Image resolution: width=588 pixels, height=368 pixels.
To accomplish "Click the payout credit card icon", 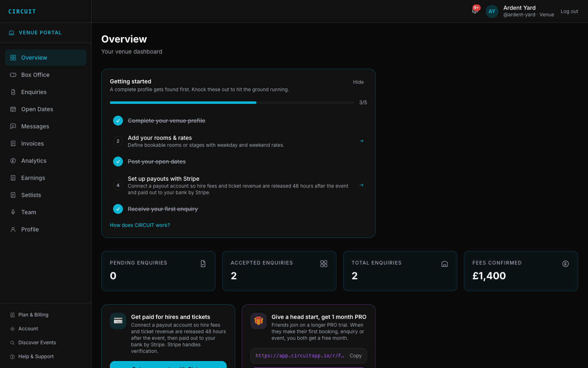I will tap(118, 321).
